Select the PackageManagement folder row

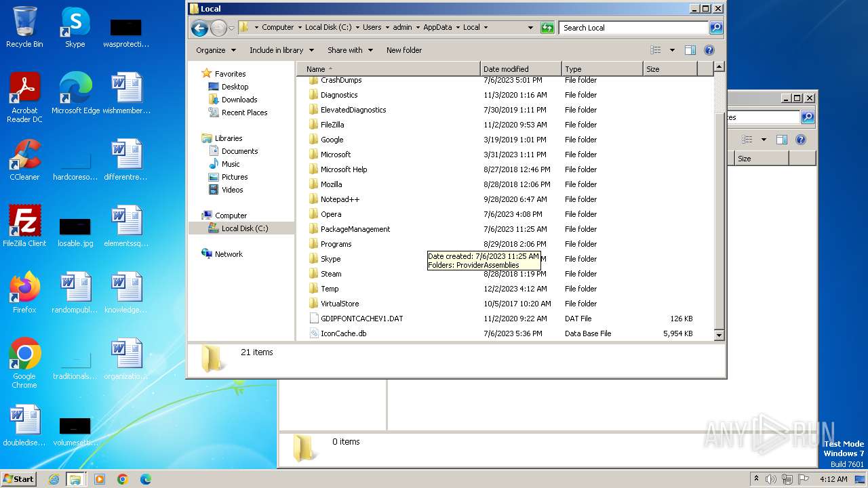coord(505,229)
